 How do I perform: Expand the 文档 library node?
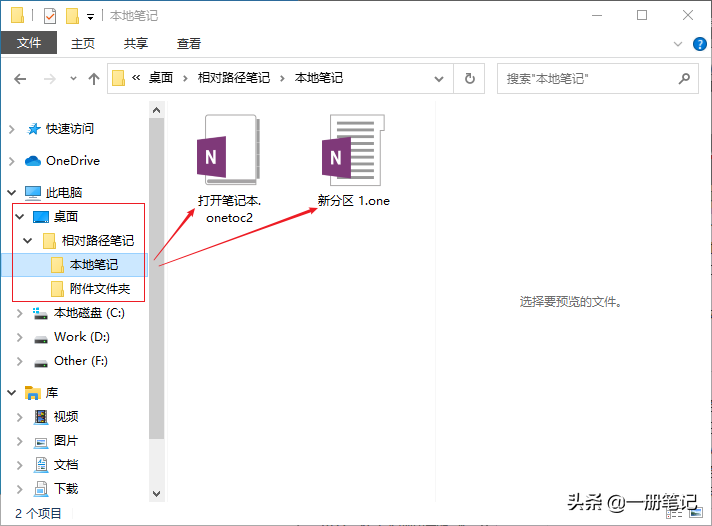point(20,465)
